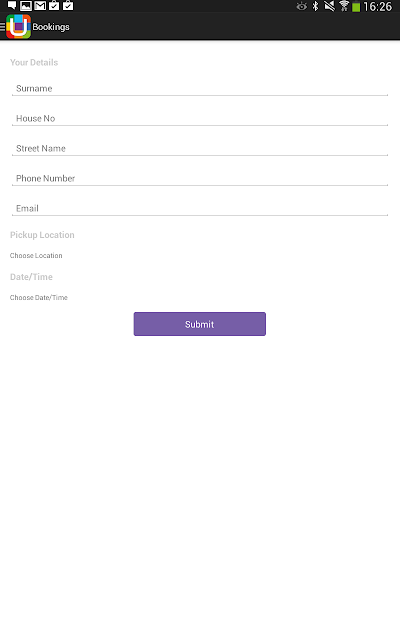
Task: Tap the colorful app logo icon
Action: coord(18,27)
